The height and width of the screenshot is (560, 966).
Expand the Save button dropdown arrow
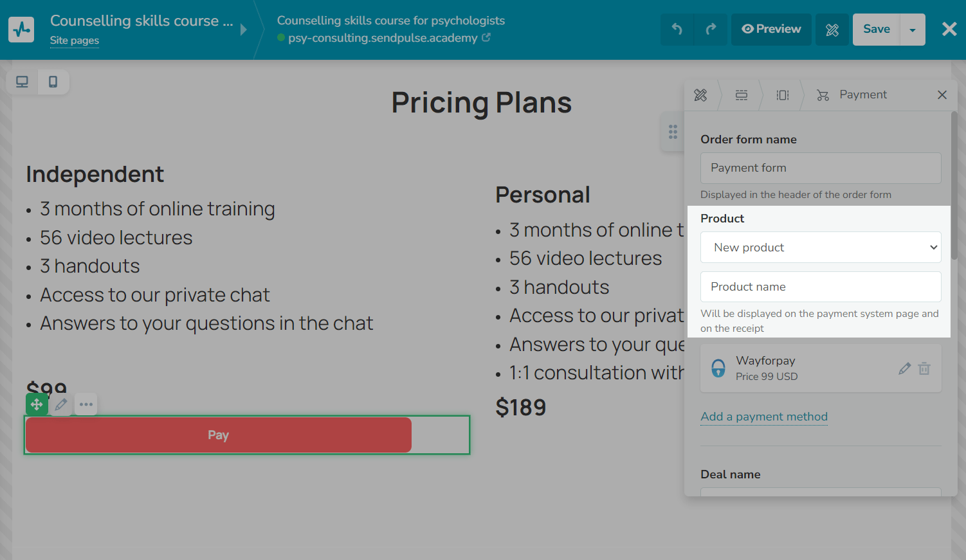(913, 30)
